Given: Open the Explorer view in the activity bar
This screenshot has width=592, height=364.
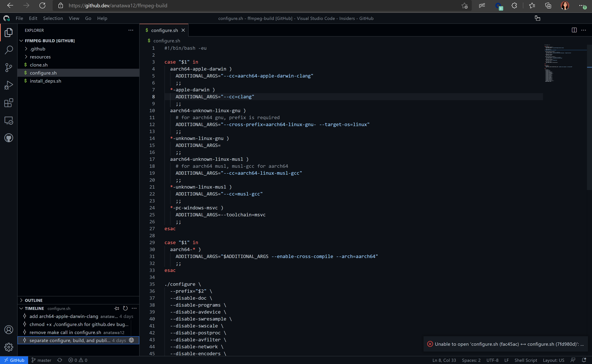Looking at the screenshot, I should 9,32.
